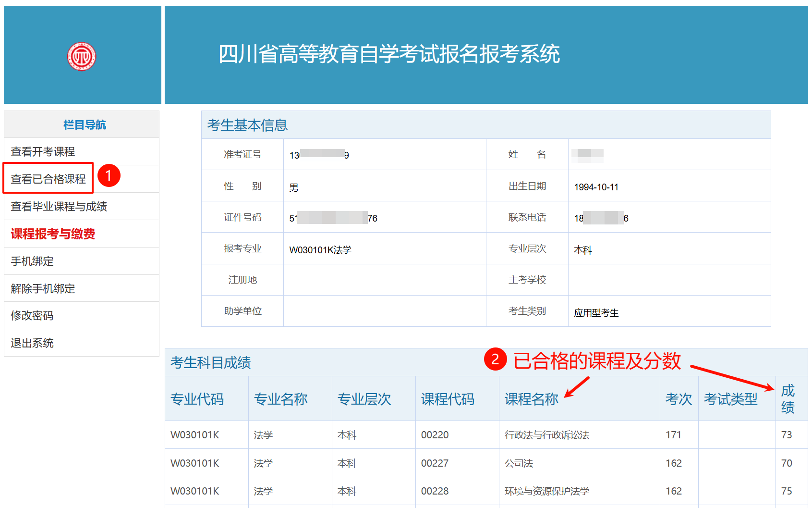Select the 行政法与行政诉讼法 course row
The height and width of the screenshot is (508, 812).
(x=546, y=435)
